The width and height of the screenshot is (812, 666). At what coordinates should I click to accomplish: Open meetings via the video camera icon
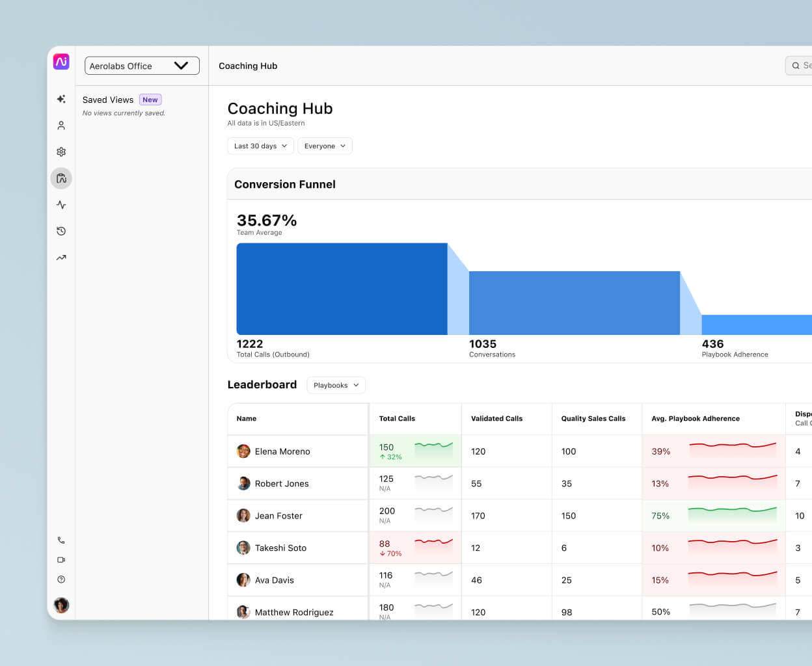point(61,559)
